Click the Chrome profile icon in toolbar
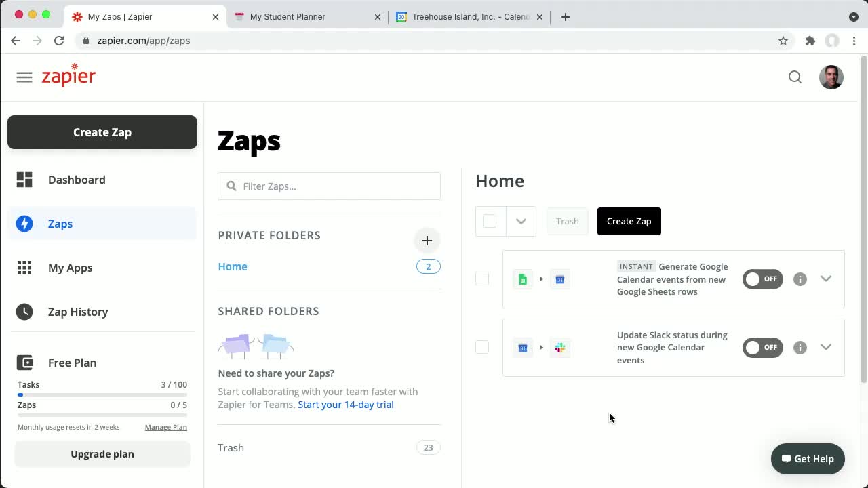 coord(832,41)
